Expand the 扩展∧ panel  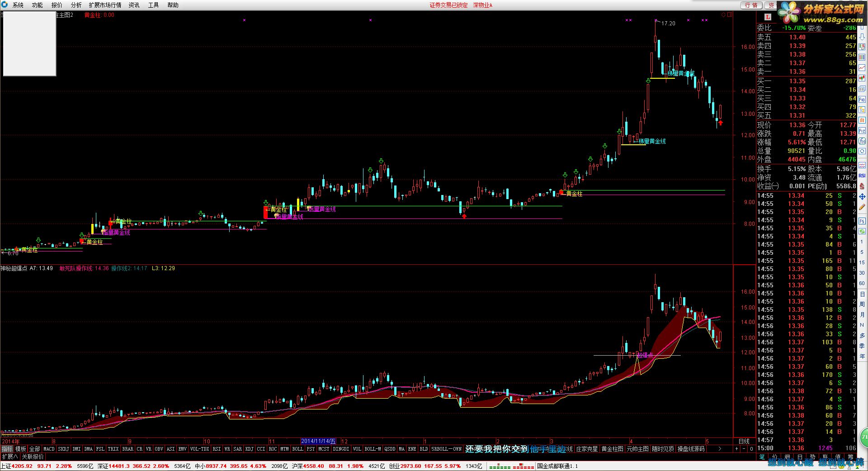point(10,457)
